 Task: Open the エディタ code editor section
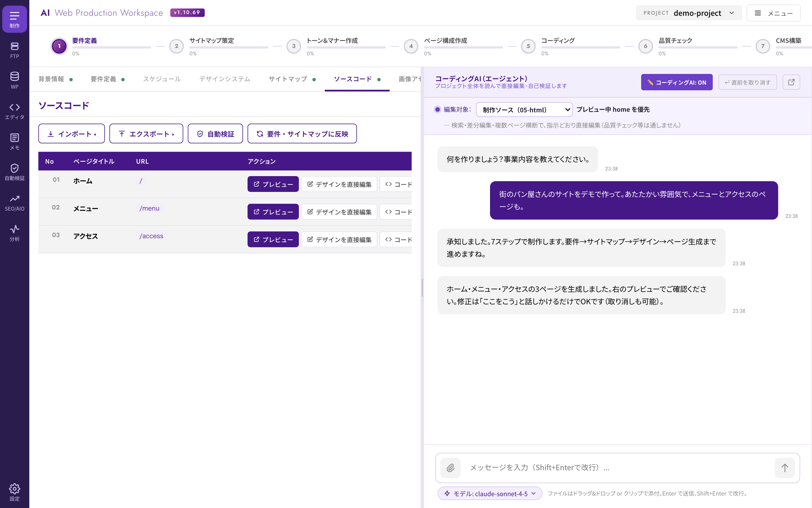coord(14,111)
